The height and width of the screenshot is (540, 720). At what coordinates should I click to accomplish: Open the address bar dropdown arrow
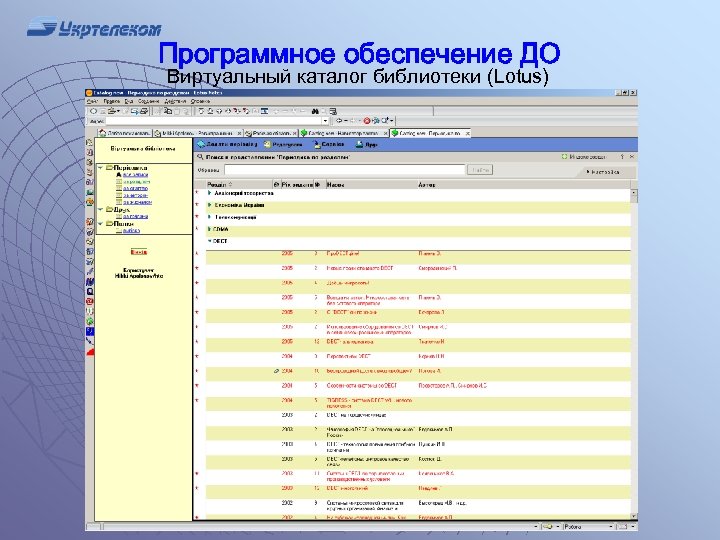point(326,121)
